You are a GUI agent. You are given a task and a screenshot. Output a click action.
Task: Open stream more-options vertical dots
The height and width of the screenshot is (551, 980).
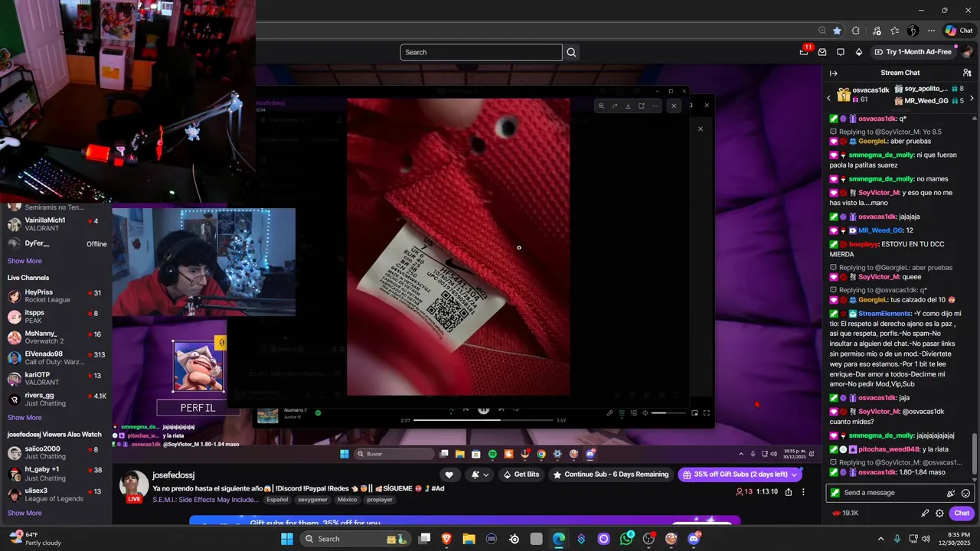pos(803,492)
